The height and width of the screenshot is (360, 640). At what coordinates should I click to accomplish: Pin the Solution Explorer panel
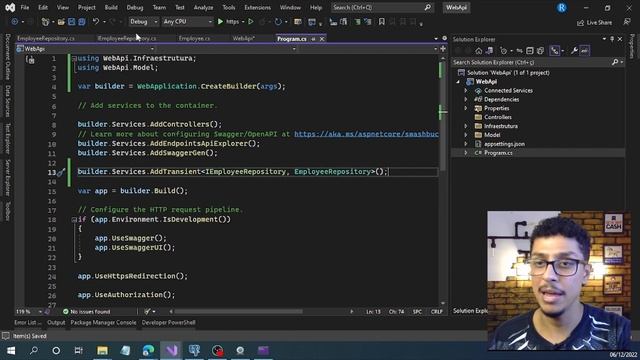612,39
